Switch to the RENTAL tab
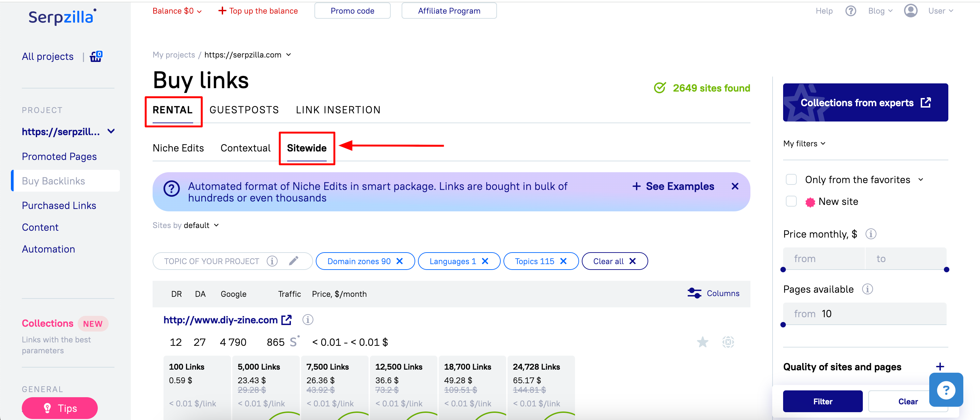 [x=172, y=110]
